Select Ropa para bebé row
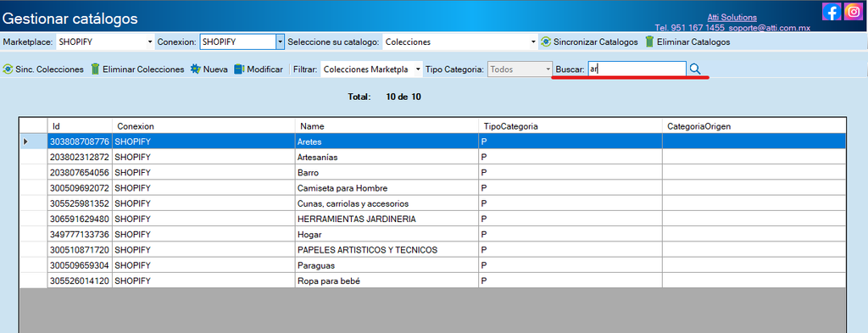 [432, 281]
